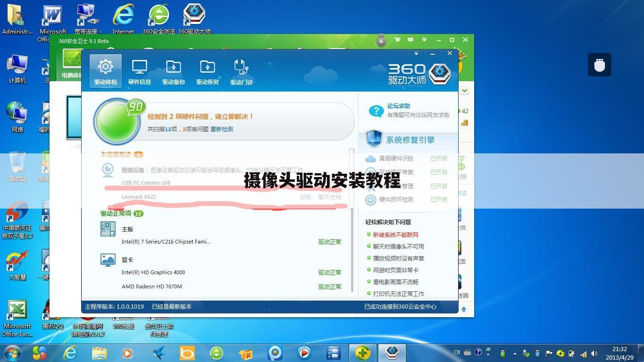Open the file explorer taskbar icon
Screen dimensions: 644x362
tap(99, 353)
